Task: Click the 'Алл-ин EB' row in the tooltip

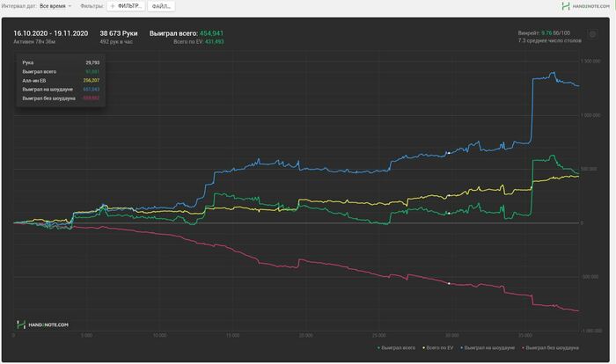Action: [61, 81]
